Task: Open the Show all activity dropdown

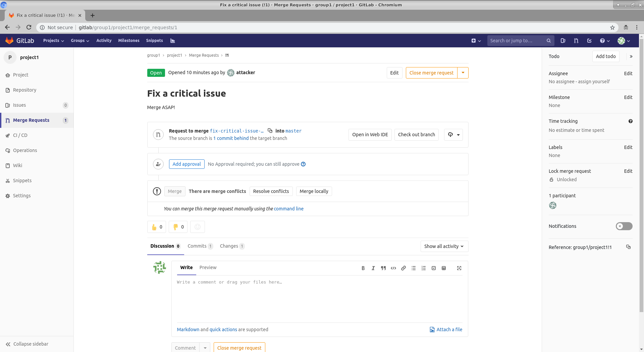Action: pyautogui.click(x=444, y=246)
